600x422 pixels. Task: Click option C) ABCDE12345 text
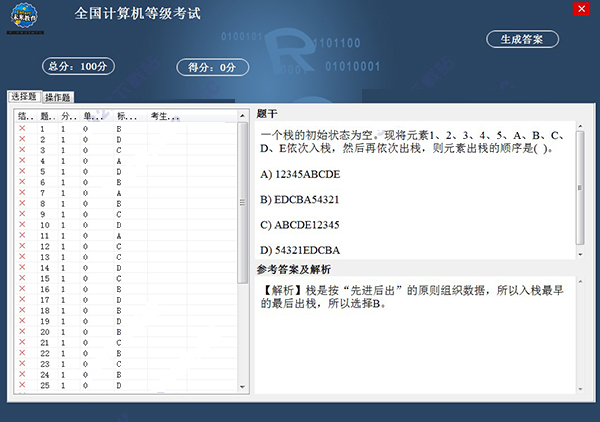[300, 225]
